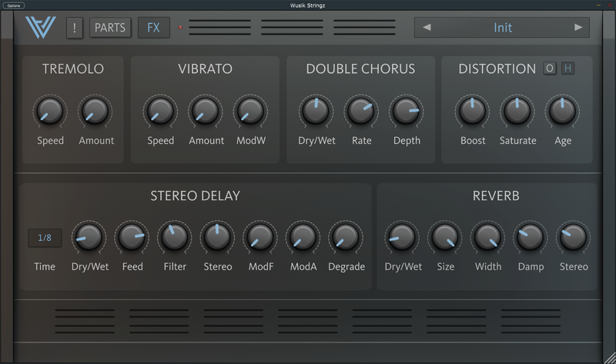Click the Stereo Delay ModA knob
Image resolution: width=616 pixels, height=364 pixels.
click(x=303, y=237)
